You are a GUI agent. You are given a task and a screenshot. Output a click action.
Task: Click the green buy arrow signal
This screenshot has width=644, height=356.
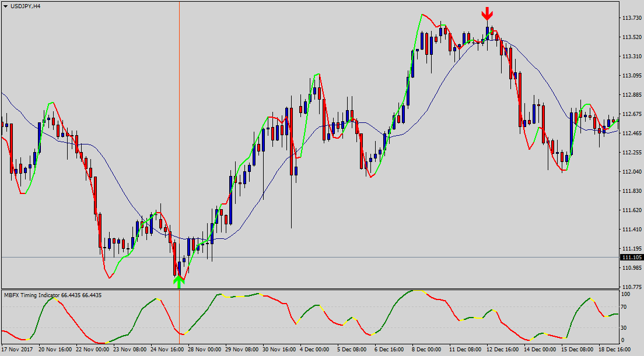(x=179, y=281)
